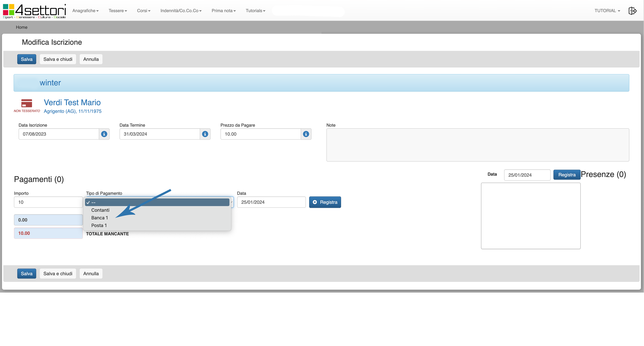
Task: Choose Banca 1 from payment list
Action: (99, 218)
